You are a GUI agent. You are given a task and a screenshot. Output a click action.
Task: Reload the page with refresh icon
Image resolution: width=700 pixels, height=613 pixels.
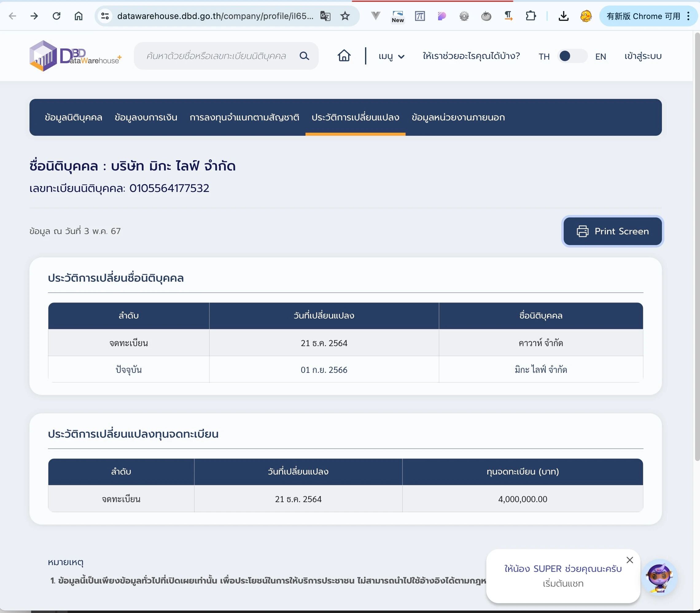(56, 16)
